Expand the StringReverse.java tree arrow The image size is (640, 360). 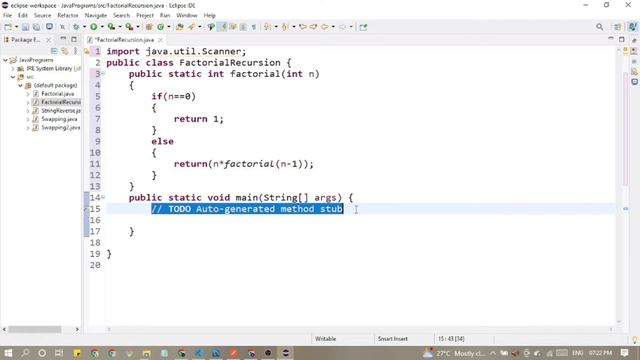click(28, 111)
